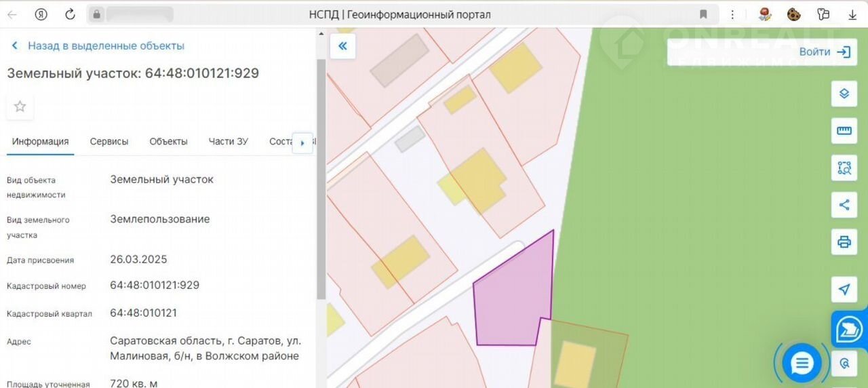Screen dimensions: 868x388
Task: Open the browser three-dot menu
Action: coord(732,14)
